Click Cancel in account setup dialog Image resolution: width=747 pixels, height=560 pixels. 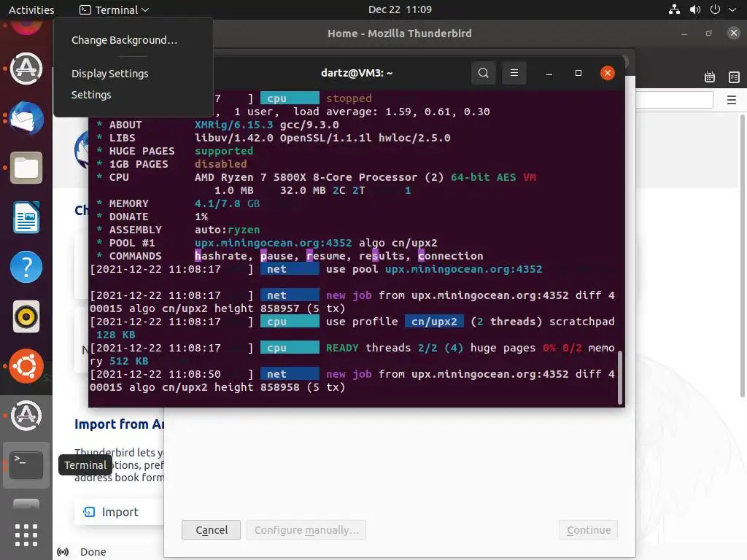pos(211,530)
